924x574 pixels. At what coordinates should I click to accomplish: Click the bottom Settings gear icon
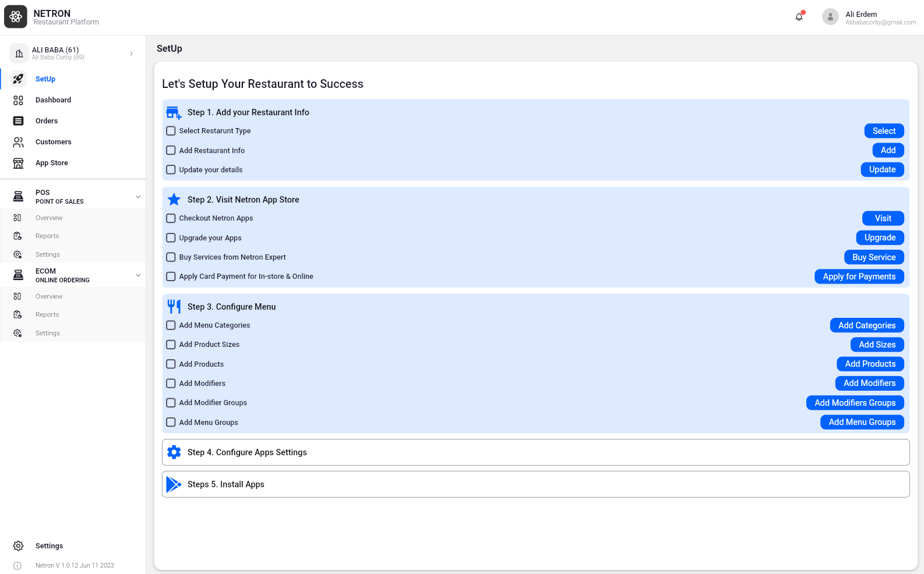pyautogui.click(x=18, y=546)
